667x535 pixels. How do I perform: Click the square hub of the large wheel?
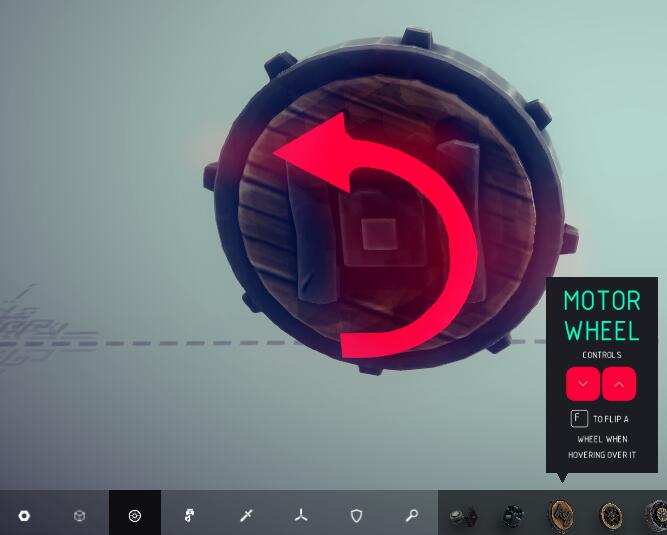(378, 233)
